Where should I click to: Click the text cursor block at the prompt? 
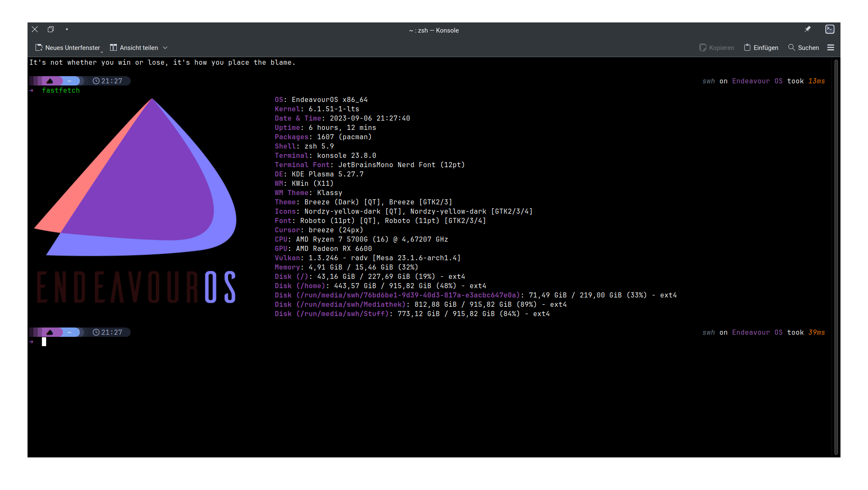coord(44,342)
